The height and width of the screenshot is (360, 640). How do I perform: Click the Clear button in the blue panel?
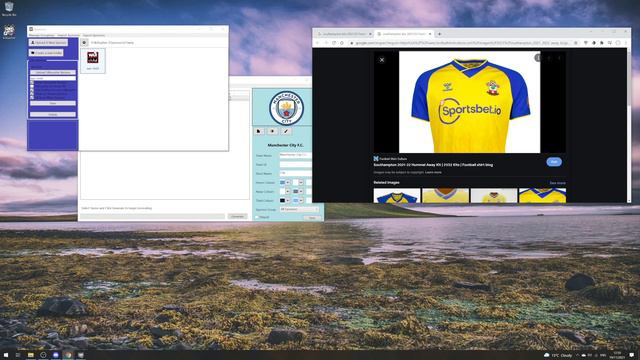53,103
